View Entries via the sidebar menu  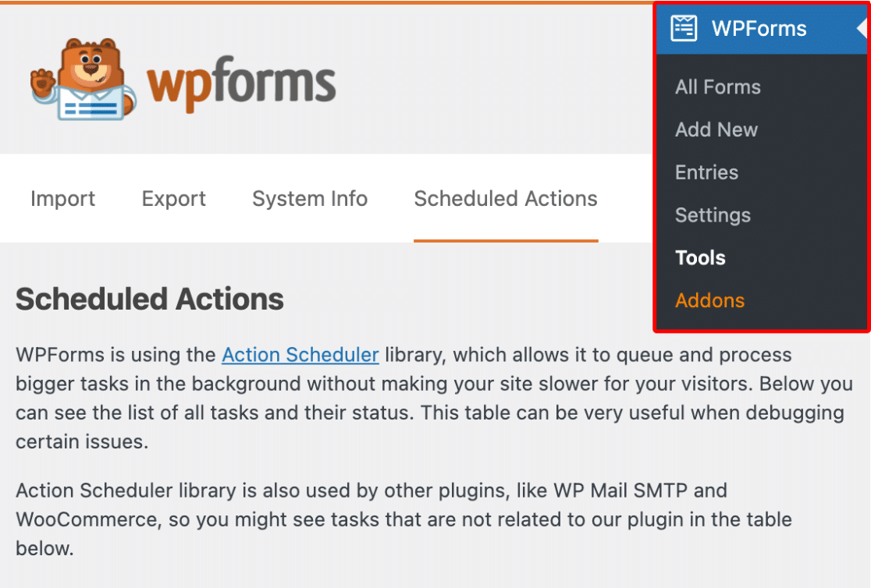click(x=706, y=172)
